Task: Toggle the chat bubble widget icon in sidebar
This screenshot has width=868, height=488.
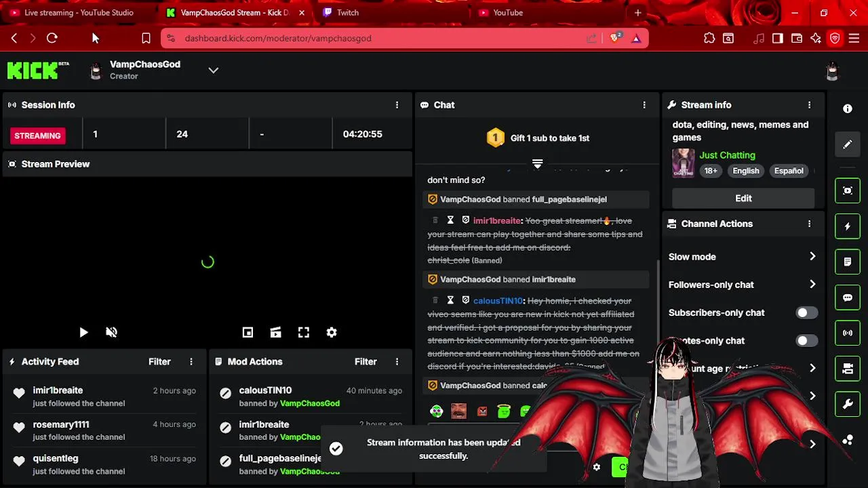Action: pos(848,298)
